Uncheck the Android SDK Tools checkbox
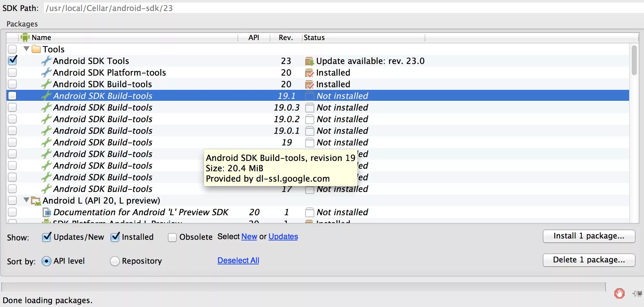Screen dimensions: 644x307 click(13, 60)
